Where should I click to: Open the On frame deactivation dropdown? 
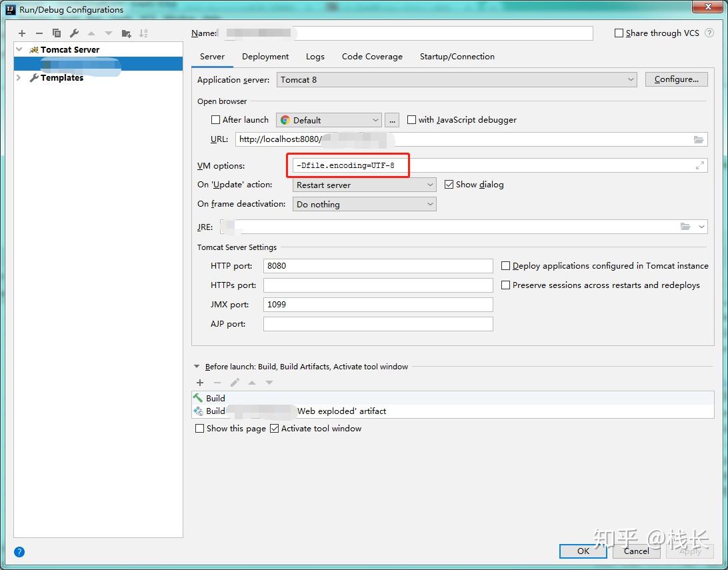[365, 204]
